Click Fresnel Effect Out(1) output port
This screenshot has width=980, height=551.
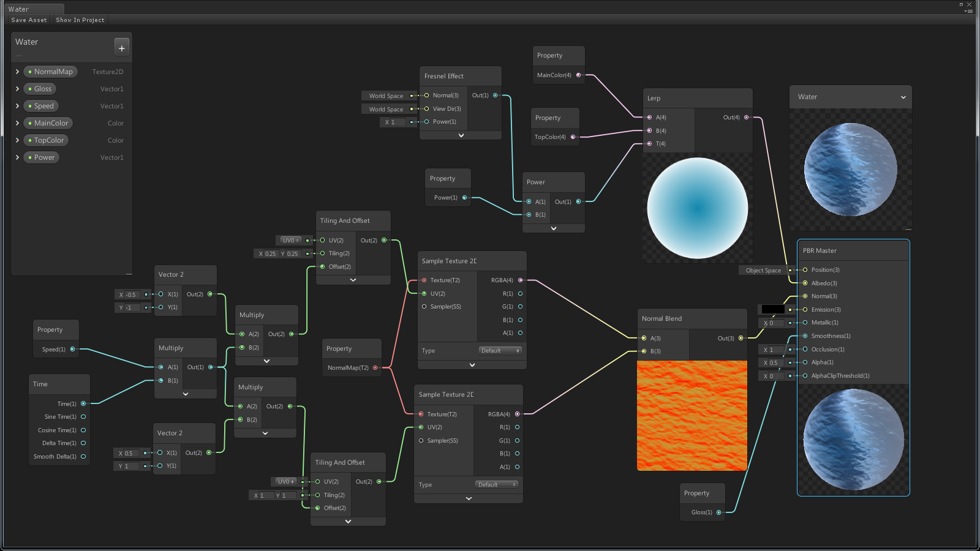(x=496, y=96)
